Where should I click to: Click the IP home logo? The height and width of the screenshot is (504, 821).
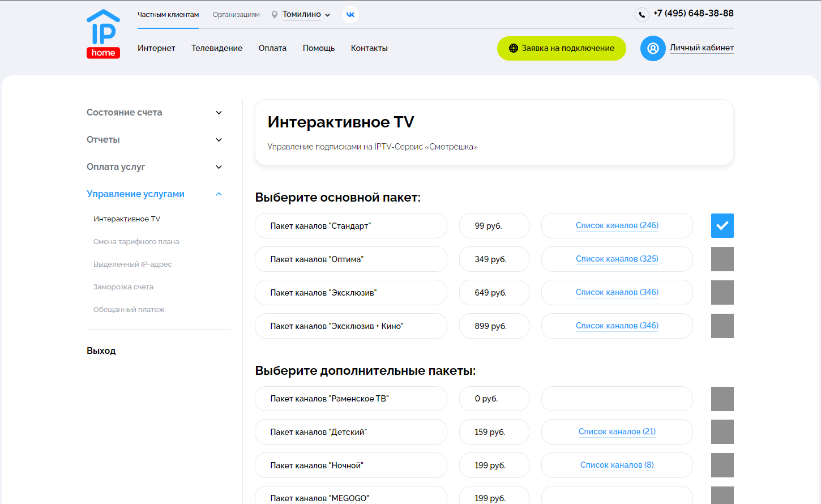(x=103, y=34)
